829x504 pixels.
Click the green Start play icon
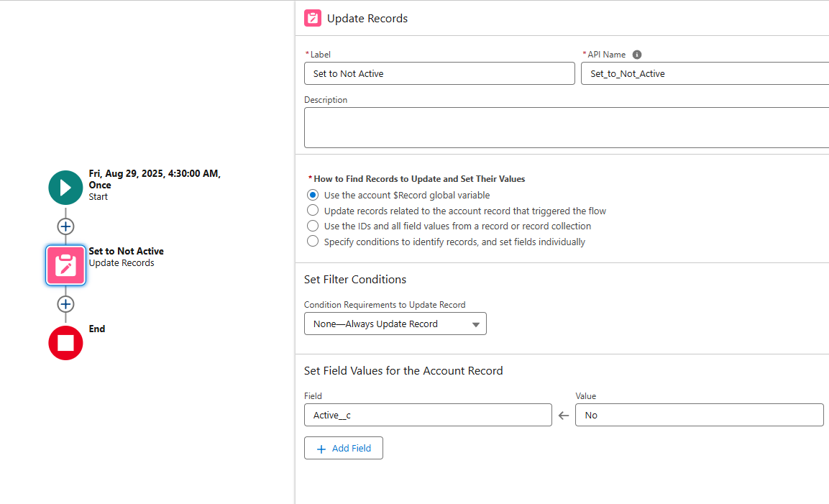(x=65, y=188)
